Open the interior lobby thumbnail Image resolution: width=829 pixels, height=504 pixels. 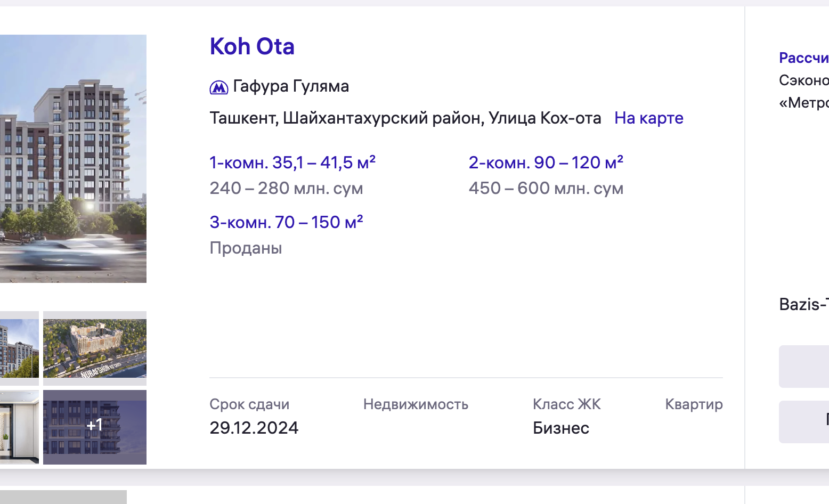(x=19, y=427)
